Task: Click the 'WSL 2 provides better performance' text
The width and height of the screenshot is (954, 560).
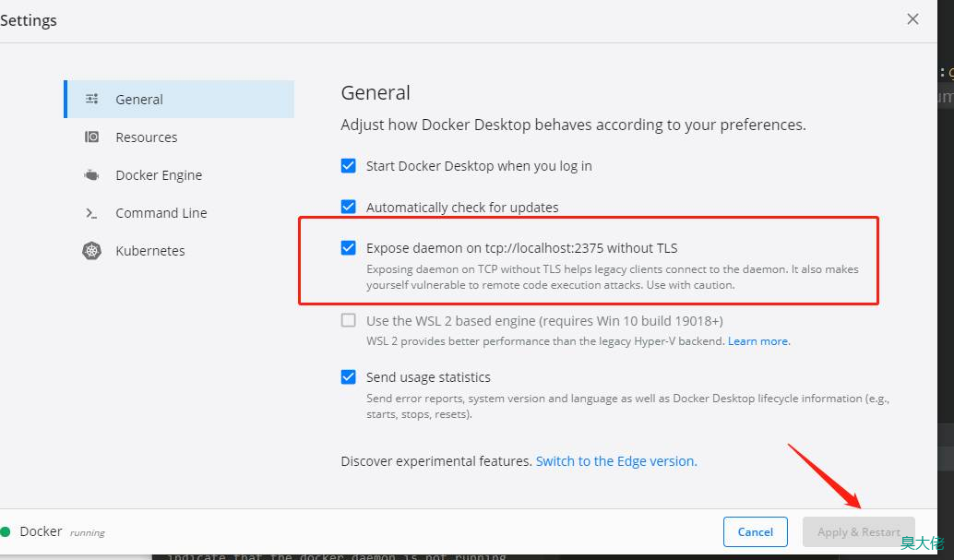Action: tap(545, 340)
